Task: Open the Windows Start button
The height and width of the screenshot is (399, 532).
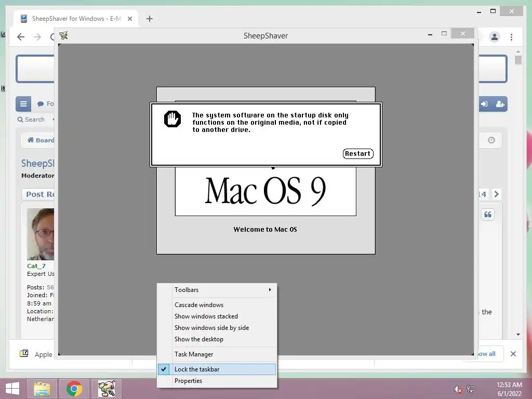Action: pos(12,389)
